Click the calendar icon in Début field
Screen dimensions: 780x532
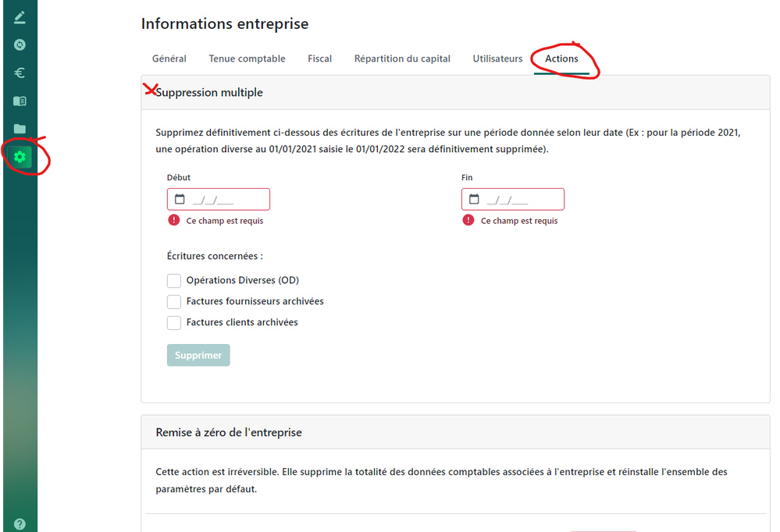tap(180, 199)
